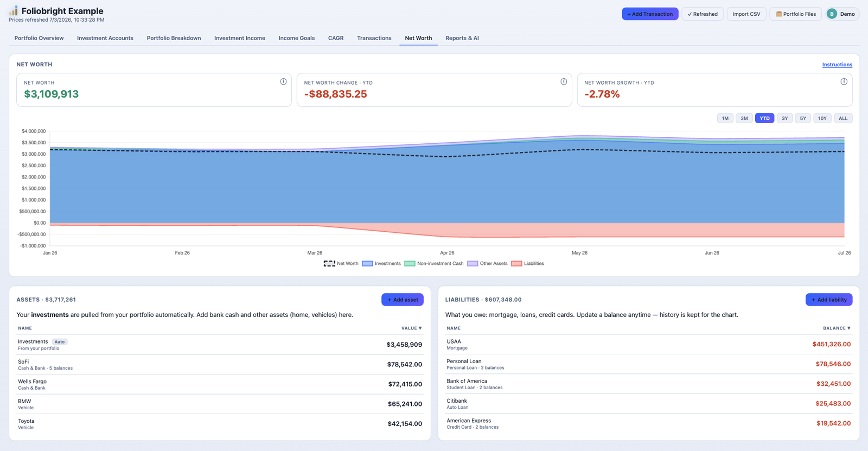Screen dimensions: 868x451
Task: Open the Income Goals tab
Action: [297, 38]
